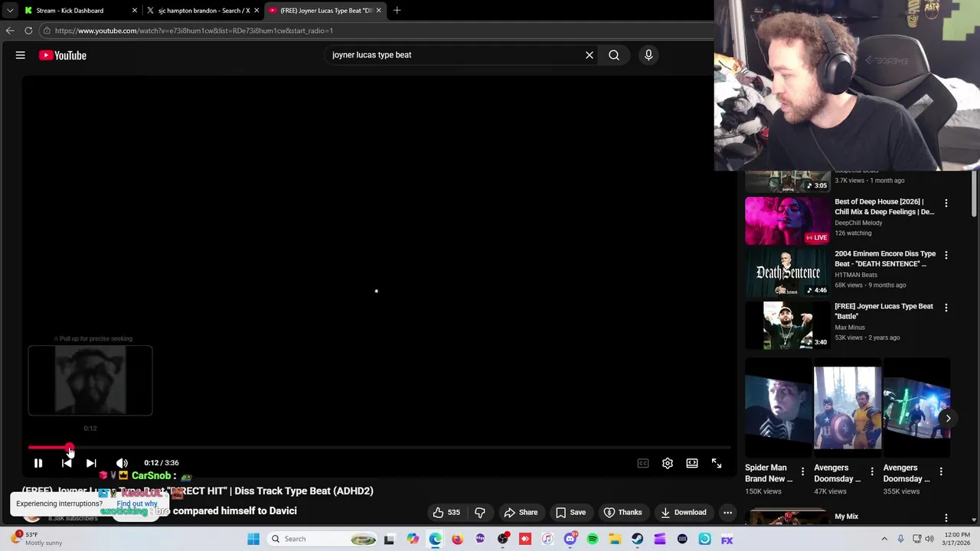Switch to the sjc hampton brandon Search tab
The width and height of the screenshot is (980, 551).
pyautogui.click(x=203, y=11)
